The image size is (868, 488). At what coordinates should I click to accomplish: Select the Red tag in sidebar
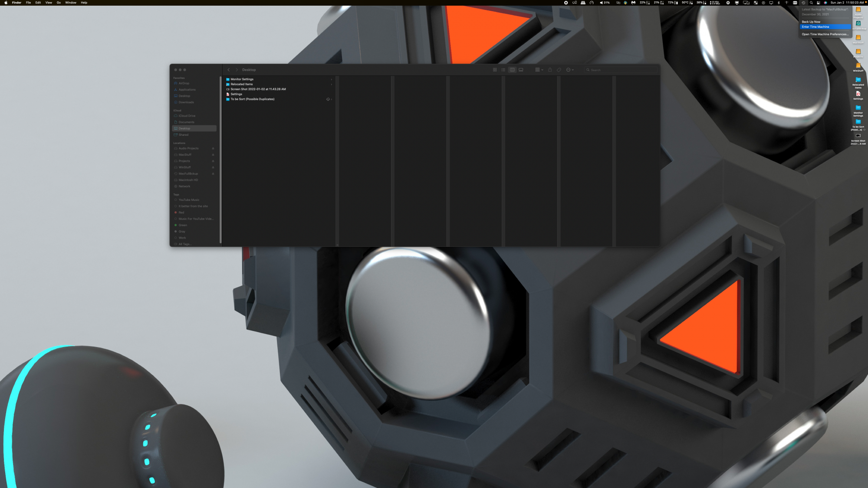point(181,213)
